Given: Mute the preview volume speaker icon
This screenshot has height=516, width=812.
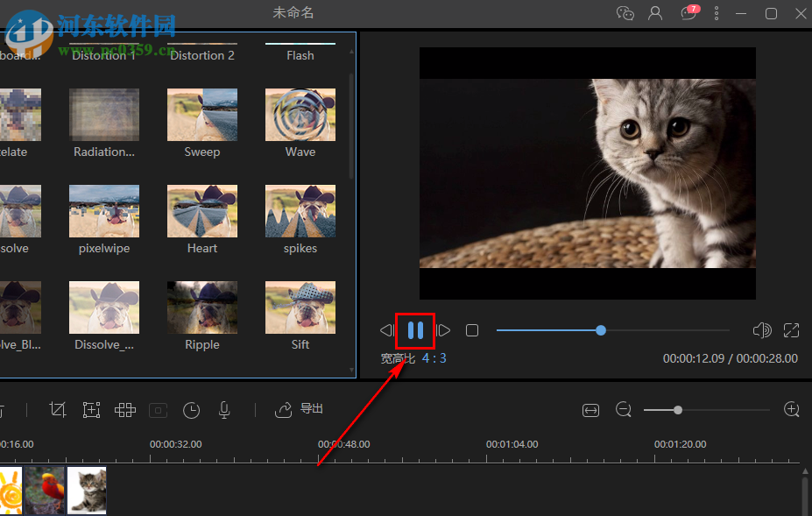Looking at the screenshot, I should 761,330.
